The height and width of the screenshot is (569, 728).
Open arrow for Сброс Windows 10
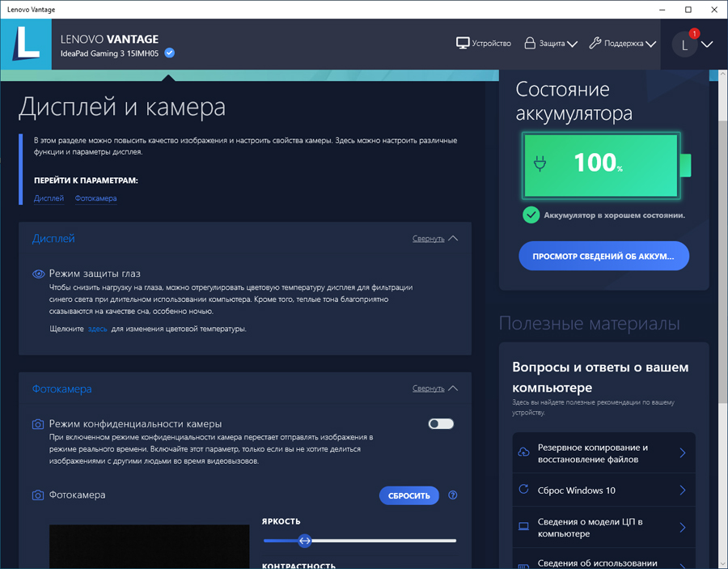click(683, 490)
